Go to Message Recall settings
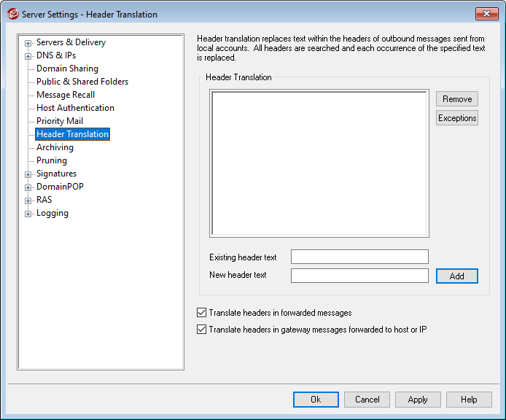The height and width of the screenshot is (420, 506). [66, 95]
